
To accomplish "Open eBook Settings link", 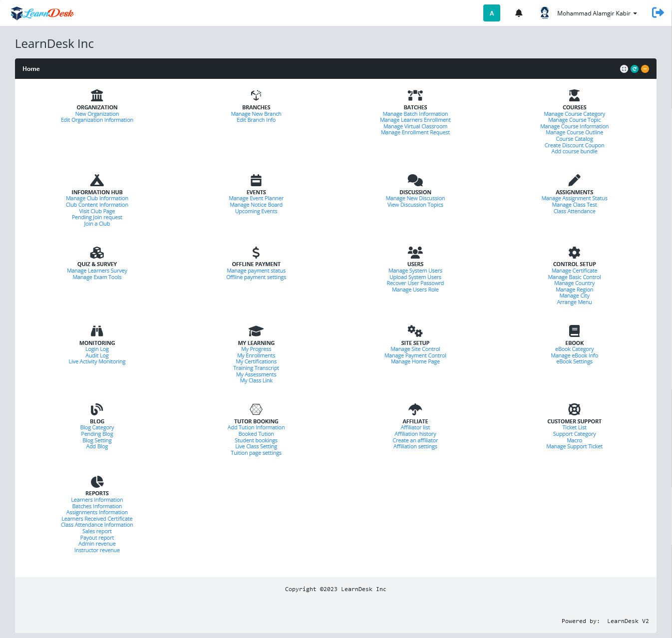I will click(575, 361).
